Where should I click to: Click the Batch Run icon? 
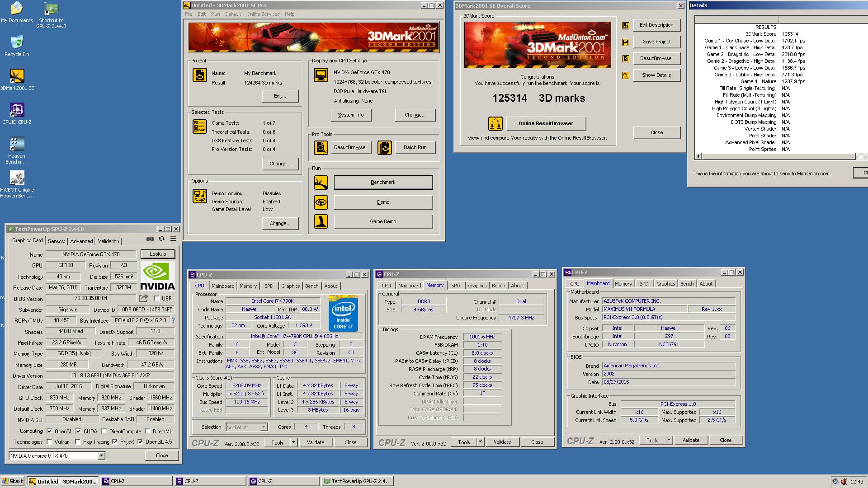pyautogui.click(x=385, y=147)
